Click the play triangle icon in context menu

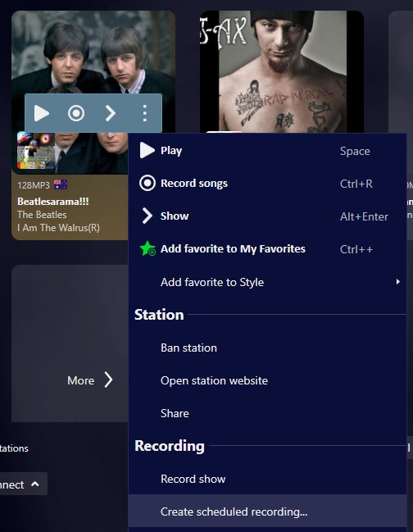click(x=147, y=150)
